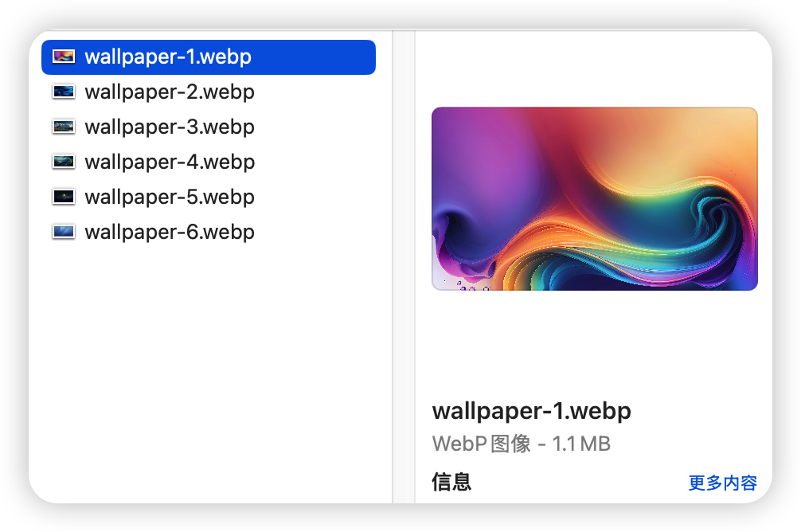The image size is (801, 532).
Task: Click the 信息 section heading
Action: 451,482
